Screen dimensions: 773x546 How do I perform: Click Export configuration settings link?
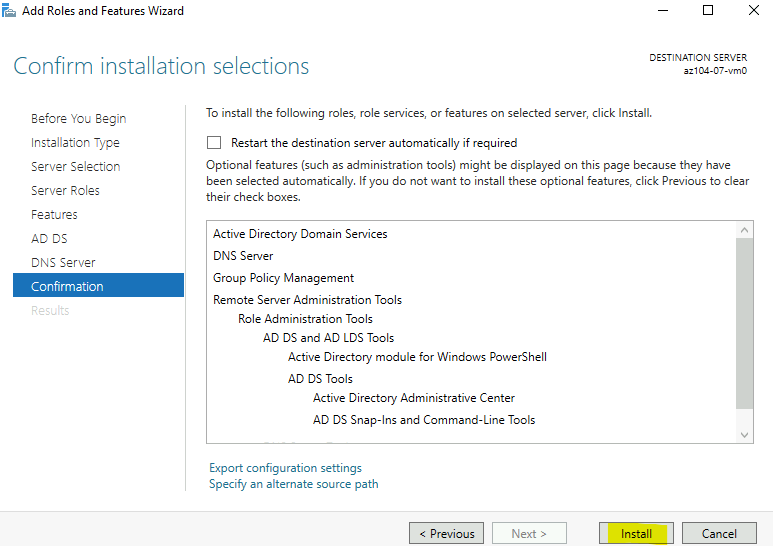point(285,468)
